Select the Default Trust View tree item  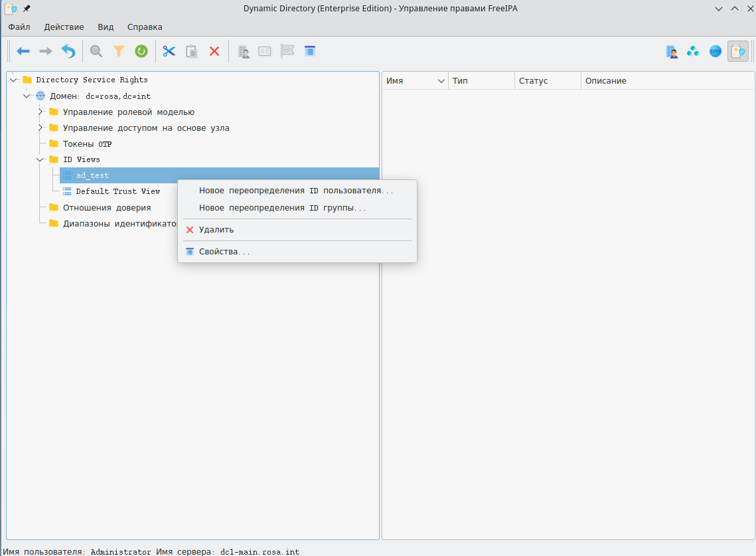point(117,191)
